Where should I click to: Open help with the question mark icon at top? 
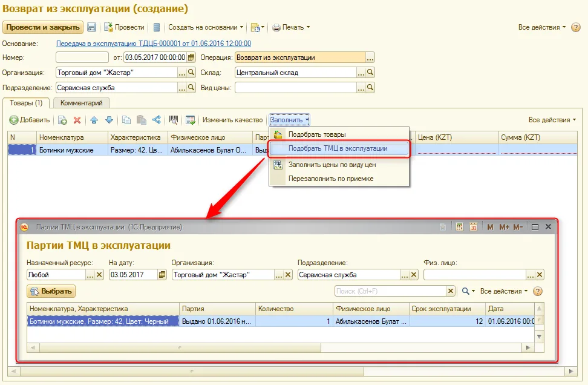pyautogui.click(x=576, y=27)
